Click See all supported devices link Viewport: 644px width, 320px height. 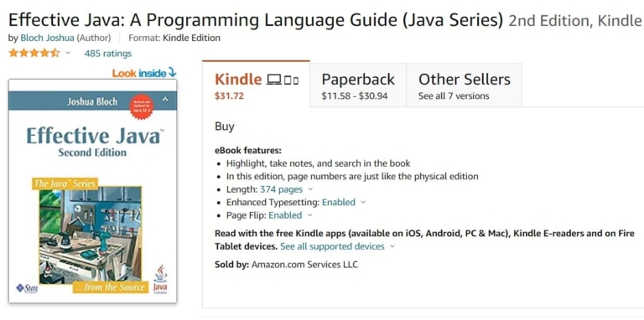[x=332, y=246]
